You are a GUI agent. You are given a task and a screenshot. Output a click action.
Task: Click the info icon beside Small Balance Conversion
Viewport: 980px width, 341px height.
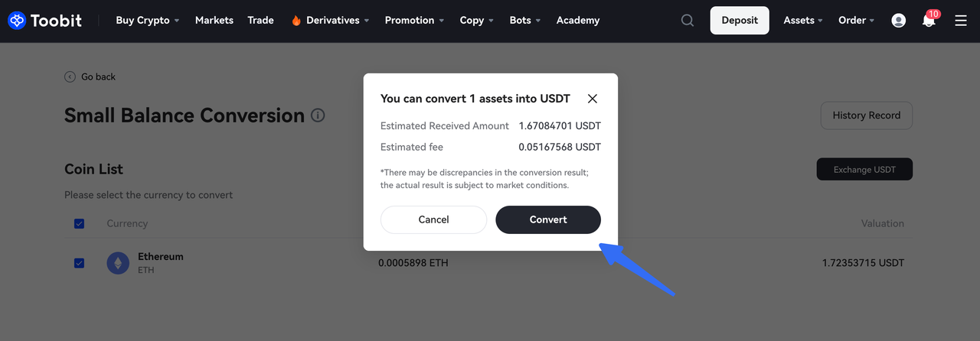point(318,115)
